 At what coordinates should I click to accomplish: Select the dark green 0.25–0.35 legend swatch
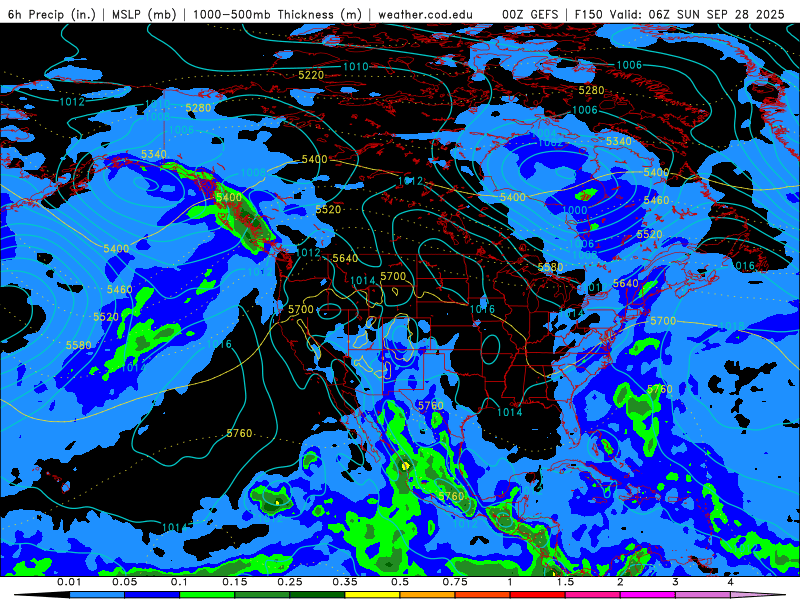pos(317,595)
